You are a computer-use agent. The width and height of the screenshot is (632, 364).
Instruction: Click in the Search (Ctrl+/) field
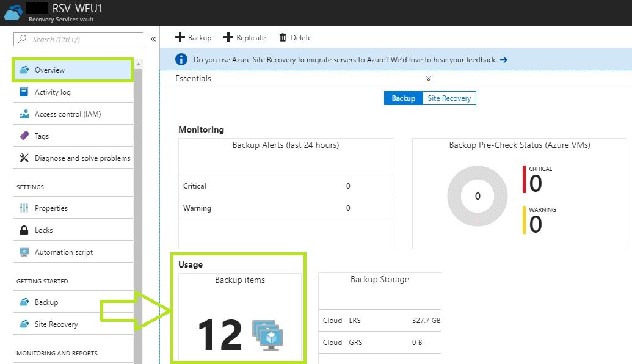pyautogui.click(x=78, y=39)
